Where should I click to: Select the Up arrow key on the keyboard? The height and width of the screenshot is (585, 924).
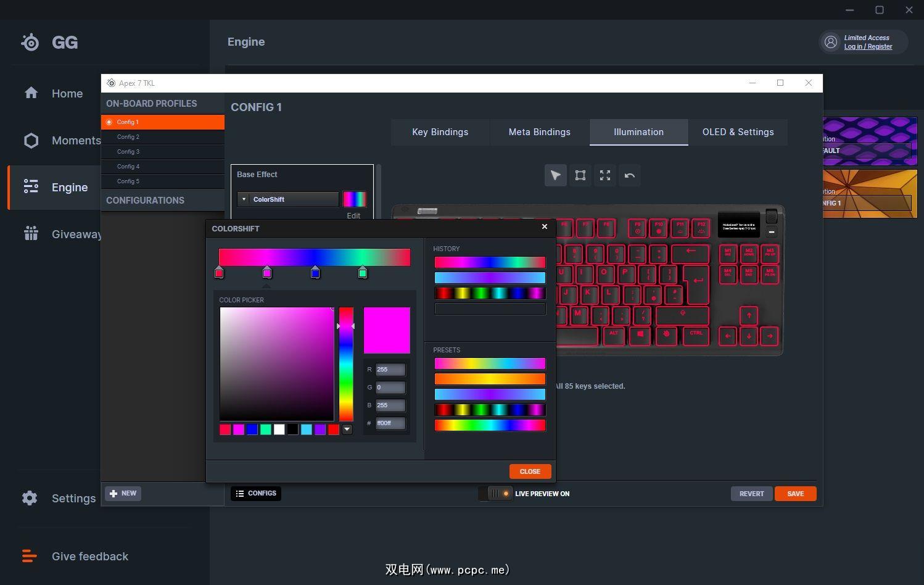pyautogui.click(x=749, y=315)
